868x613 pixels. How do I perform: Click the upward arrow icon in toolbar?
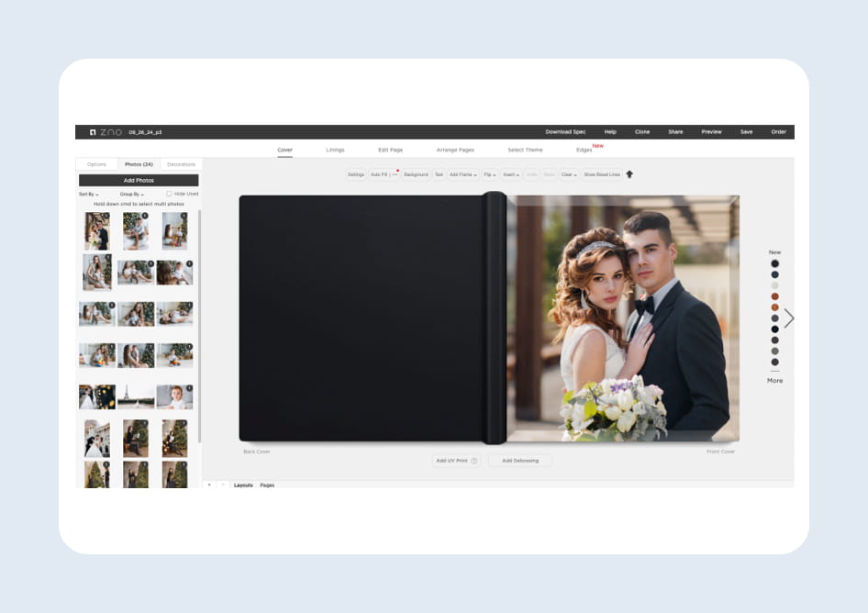click(x=629, y=174)
